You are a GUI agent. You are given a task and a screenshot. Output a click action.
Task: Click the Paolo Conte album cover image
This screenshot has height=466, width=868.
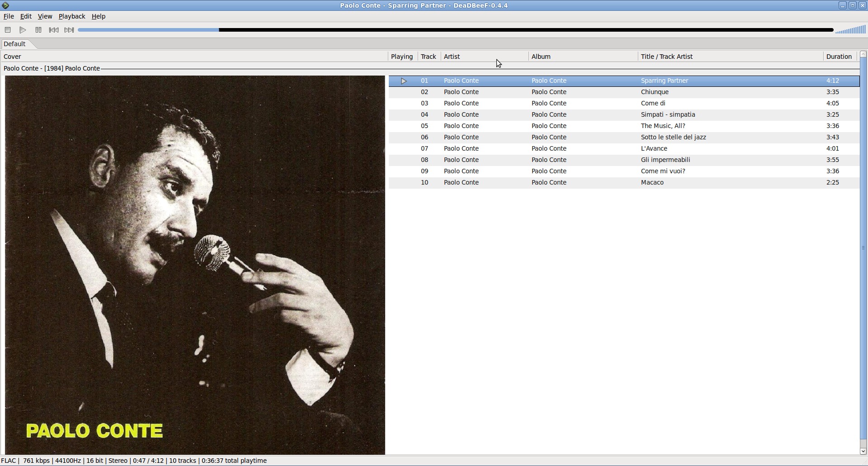pyautogui.click(x=195, y=265)
